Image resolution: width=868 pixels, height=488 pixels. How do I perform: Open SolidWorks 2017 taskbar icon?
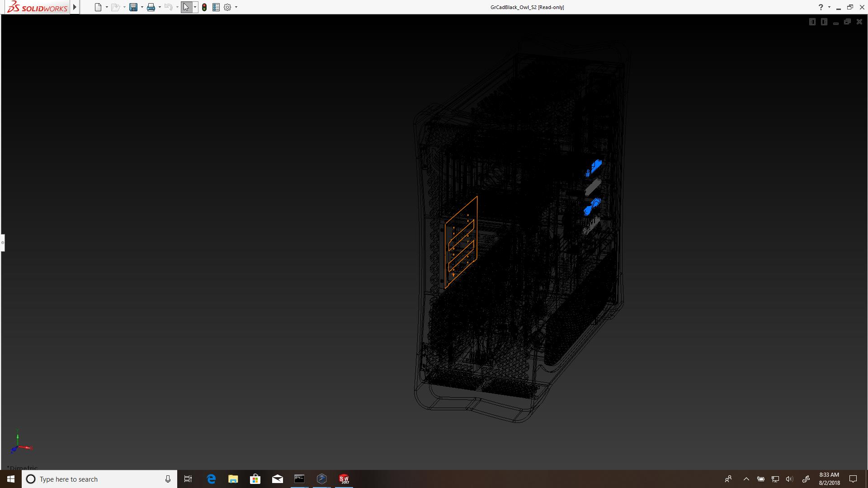point(344,479)
